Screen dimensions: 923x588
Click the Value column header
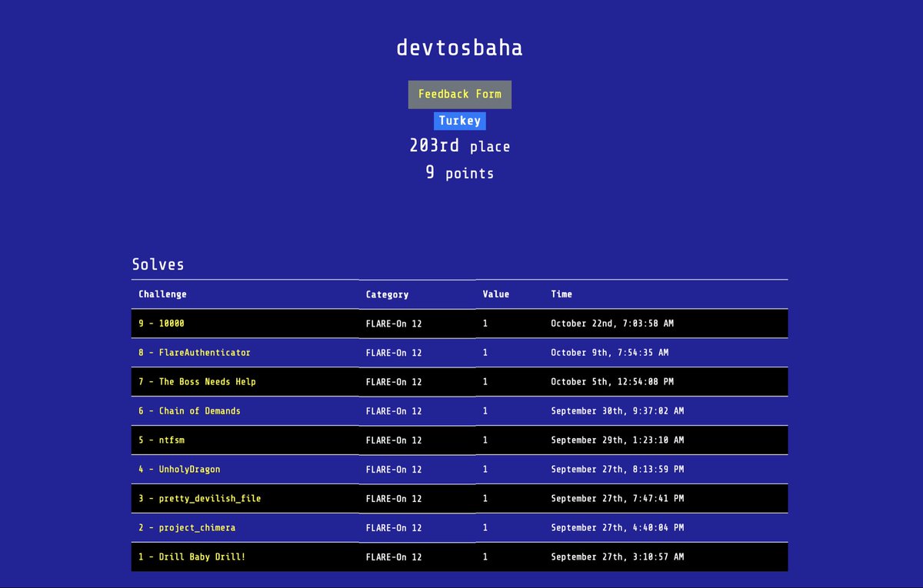496,294
